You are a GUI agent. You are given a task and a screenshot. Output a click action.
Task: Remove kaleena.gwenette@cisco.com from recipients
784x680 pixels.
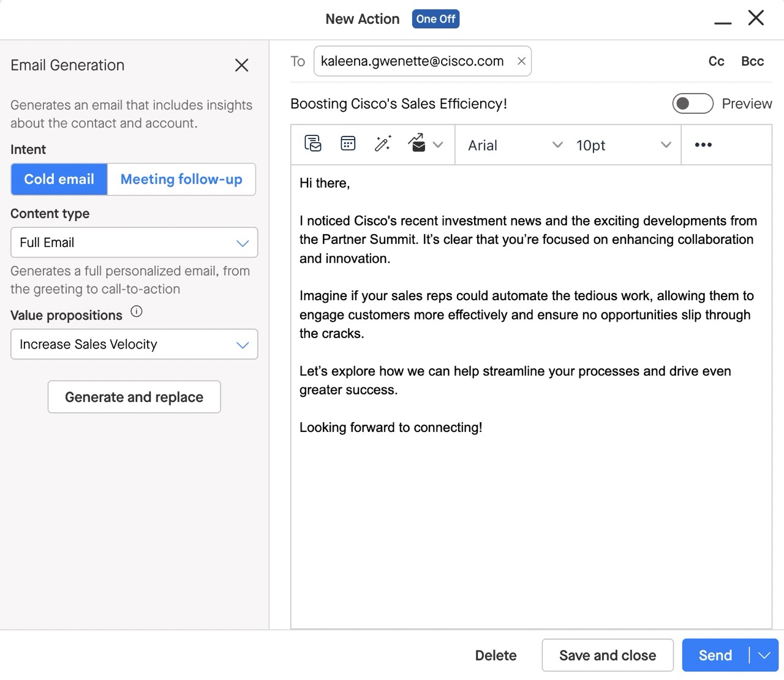tap(521, 61)
